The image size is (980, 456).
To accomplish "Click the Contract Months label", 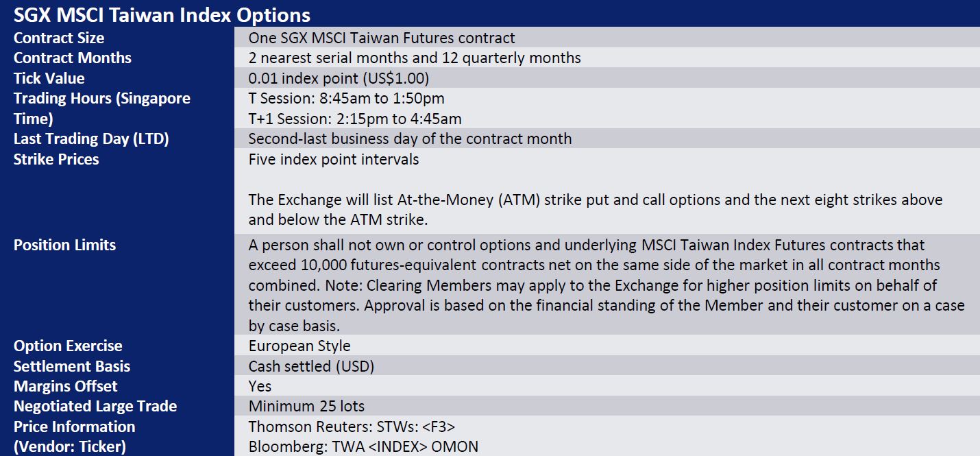I will [x=73, y=58].
